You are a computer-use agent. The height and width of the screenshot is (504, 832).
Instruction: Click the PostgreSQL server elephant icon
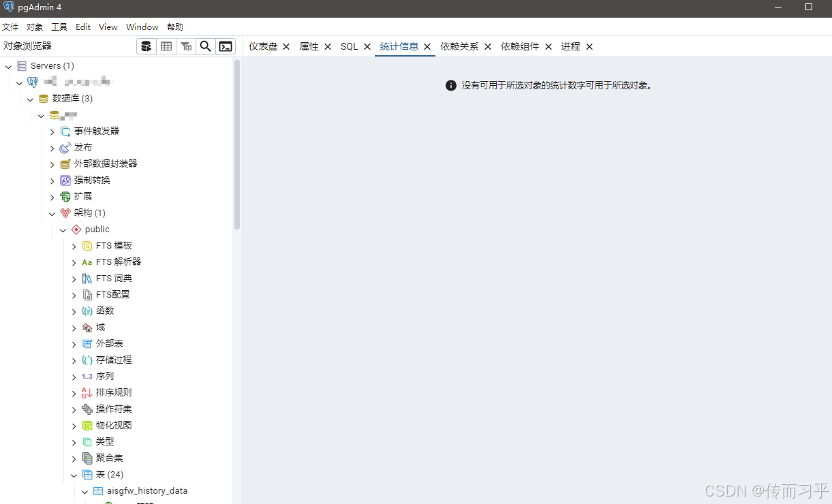33,82
